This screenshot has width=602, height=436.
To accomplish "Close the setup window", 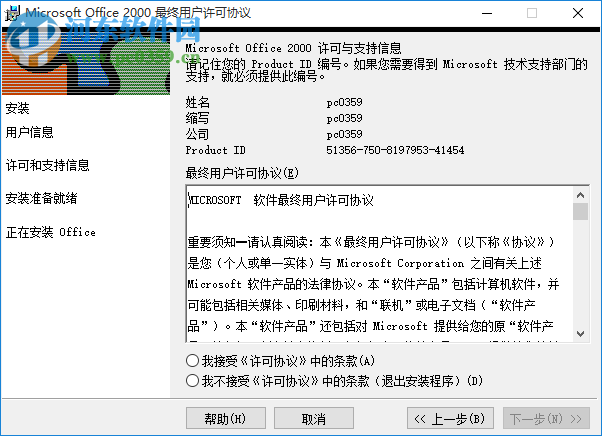I will 578,13.
